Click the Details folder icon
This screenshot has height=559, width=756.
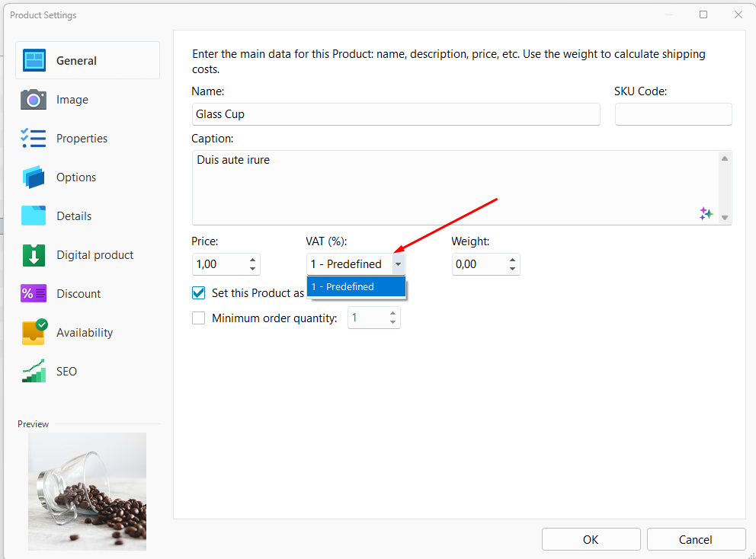pyautogui.click(x=34, y=216)
